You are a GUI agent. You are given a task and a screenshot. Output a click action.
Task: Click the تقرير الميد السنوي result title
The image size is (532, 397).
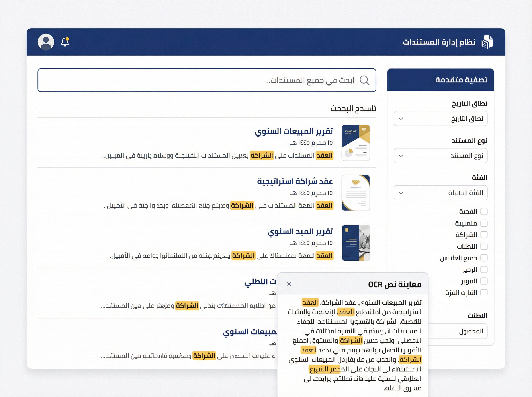click(x=300, y=232)
